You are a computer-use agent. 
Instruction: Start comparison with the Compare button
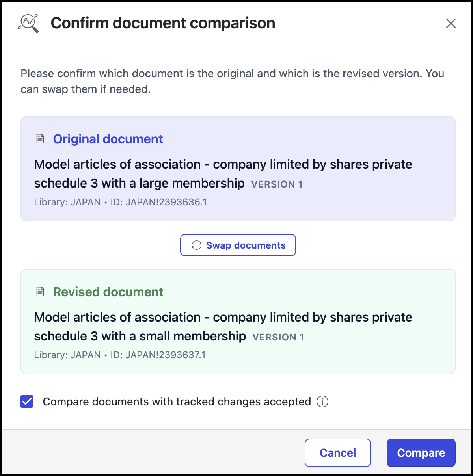point(421,453)
